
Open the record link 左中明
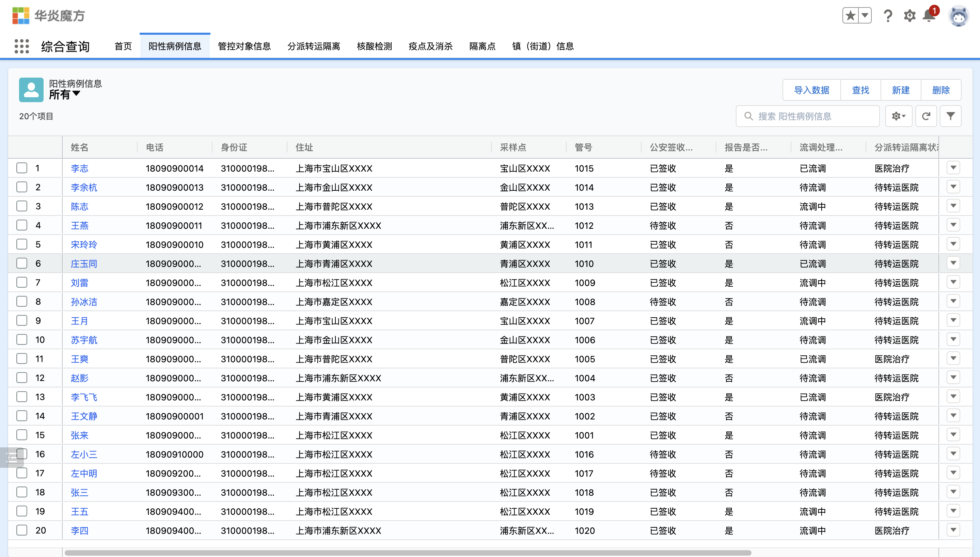(x=84, y=474)
